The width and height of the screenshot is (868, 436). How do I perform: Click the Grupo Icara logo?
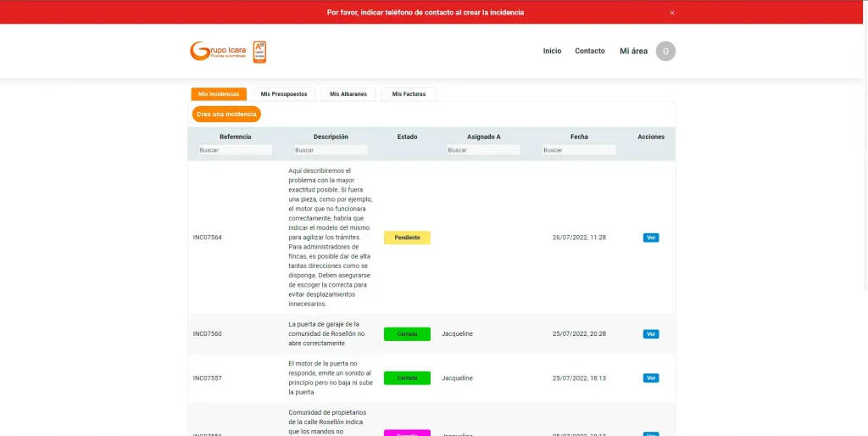pyautogui.click(x=218, y=52)
